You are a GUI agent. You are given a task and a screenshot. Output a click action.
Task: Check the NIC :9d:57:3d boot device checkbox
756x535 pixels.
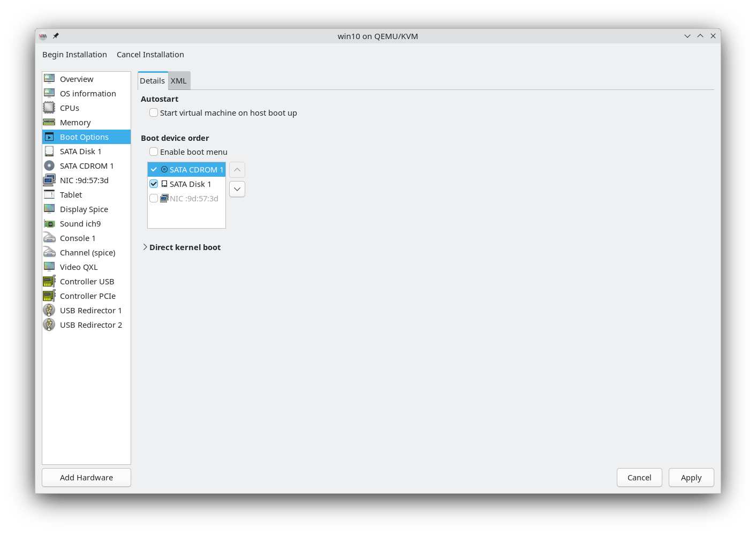click(154, 198)
